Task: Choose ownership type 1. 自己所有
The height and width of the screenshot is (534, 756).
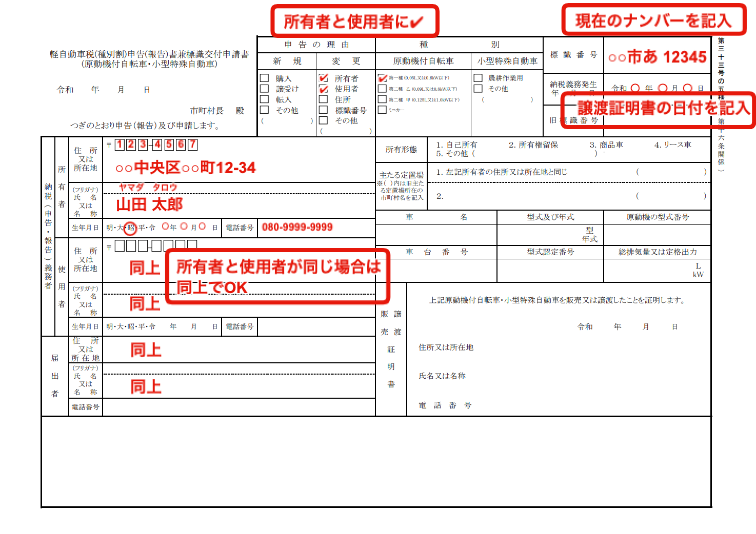Action: [x=456, y=145]
